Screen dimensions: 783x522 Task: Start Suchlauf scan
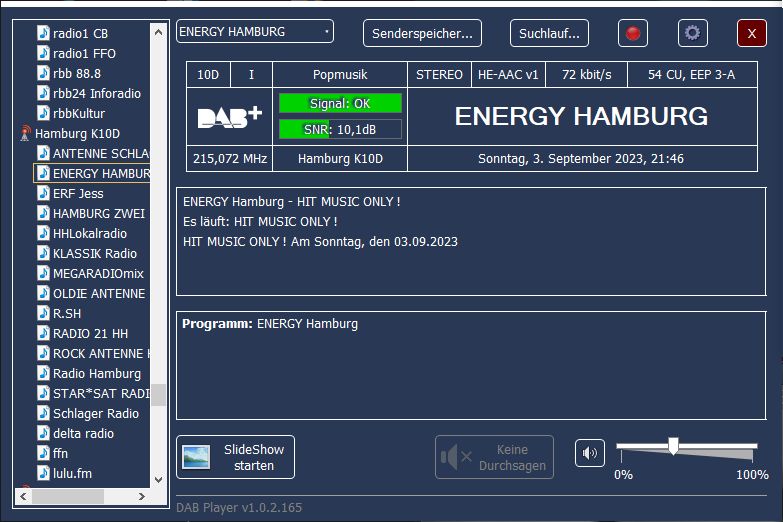(x=549, y=33)
